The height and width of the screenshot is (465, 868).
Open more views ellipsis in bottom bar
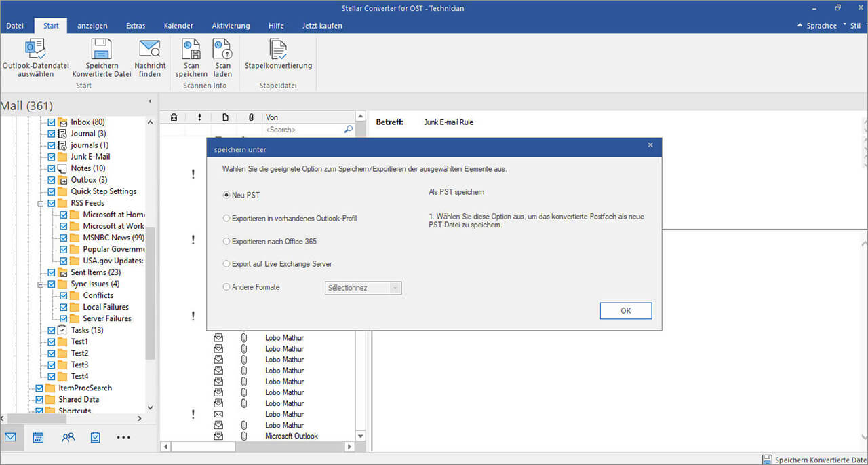(x=123, y=438)
